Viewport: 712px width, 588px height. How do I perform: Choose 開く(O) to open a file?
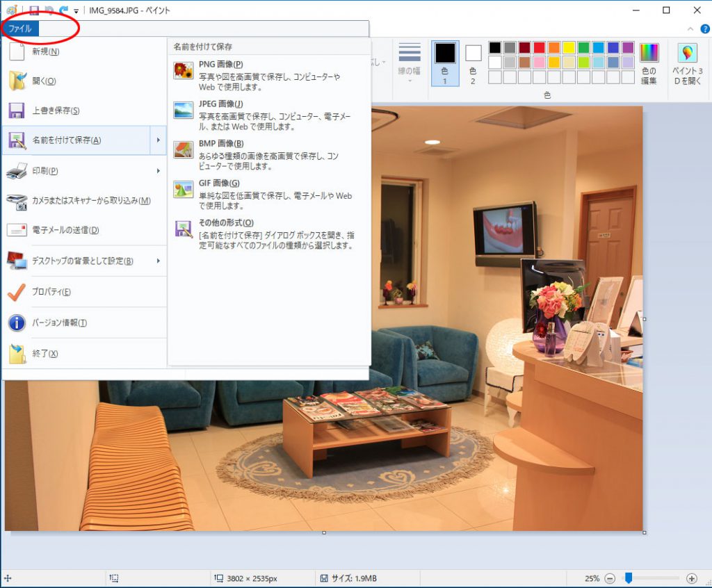(x=84, y=81)
